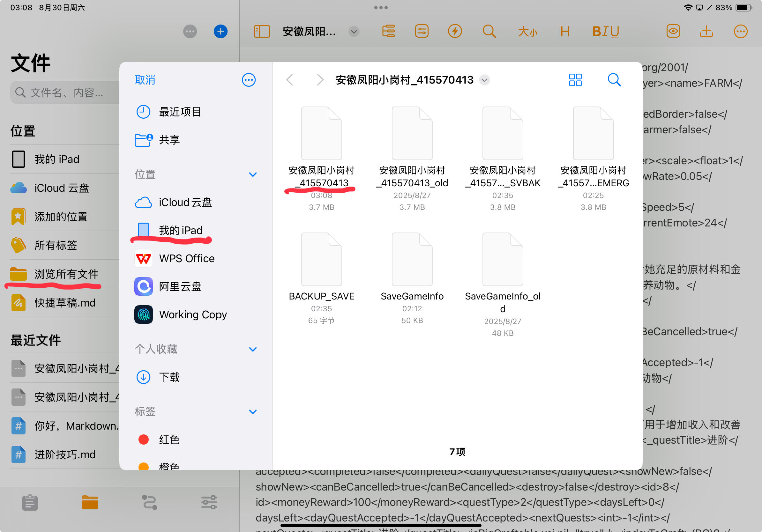
Task: Open file 安徽凤阳小岗村_415570413 modified 03:08
Action: [x=321, y=159]
